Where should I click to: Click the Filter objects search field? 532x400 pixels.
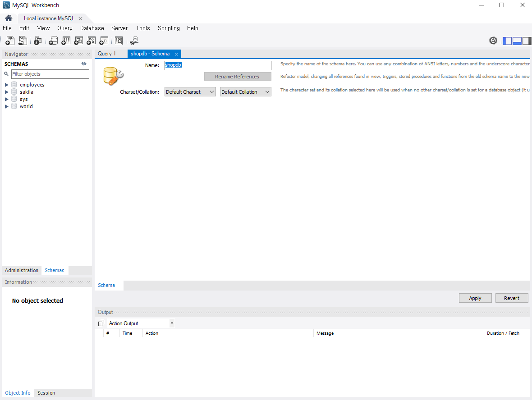50,74
